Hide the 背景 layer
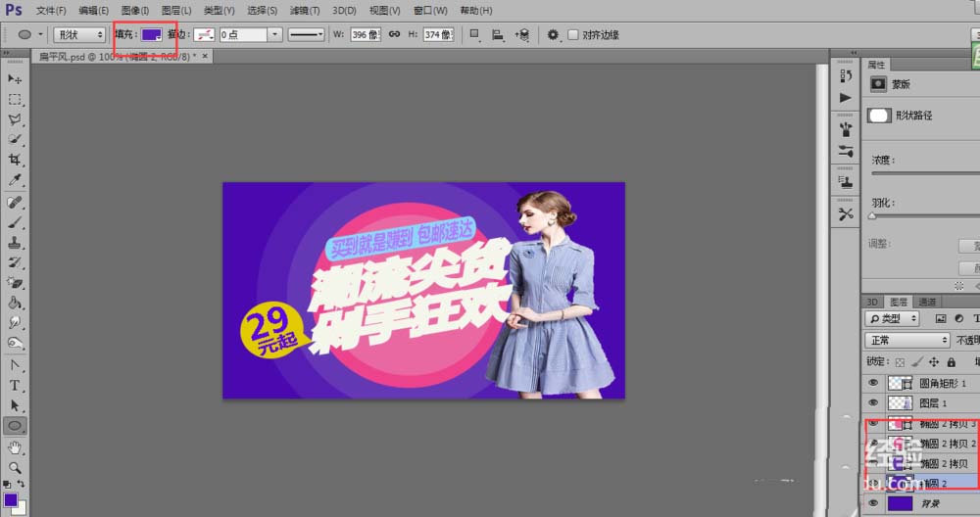980x517 pixels. click(874, 503)
